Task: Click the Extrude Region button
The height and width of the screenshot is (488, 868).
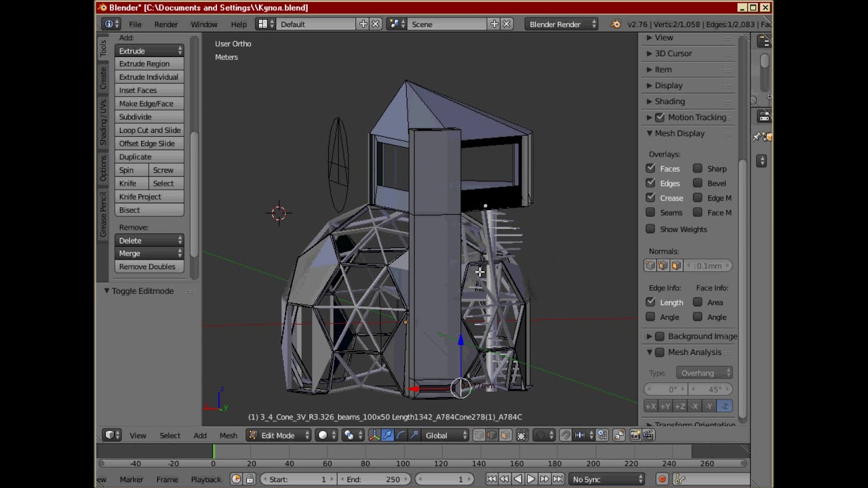Action: pos(149,64)
